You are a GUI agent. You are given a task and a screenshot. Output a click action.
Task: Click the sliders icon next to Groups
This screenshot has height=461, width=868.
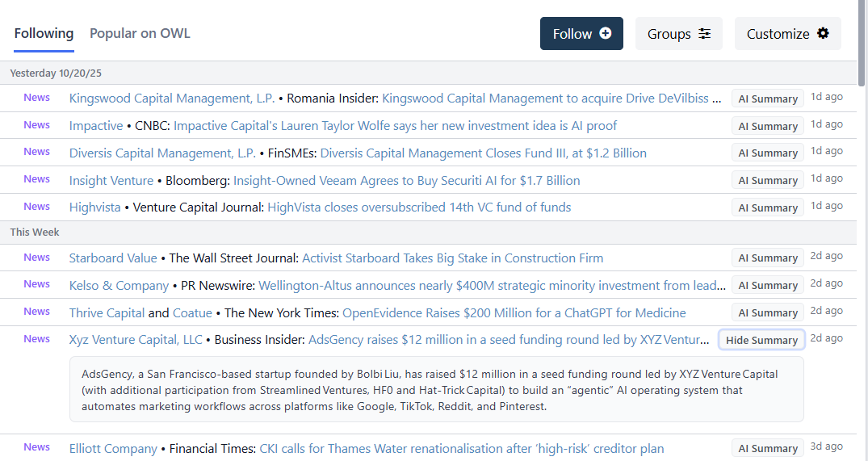705,34
